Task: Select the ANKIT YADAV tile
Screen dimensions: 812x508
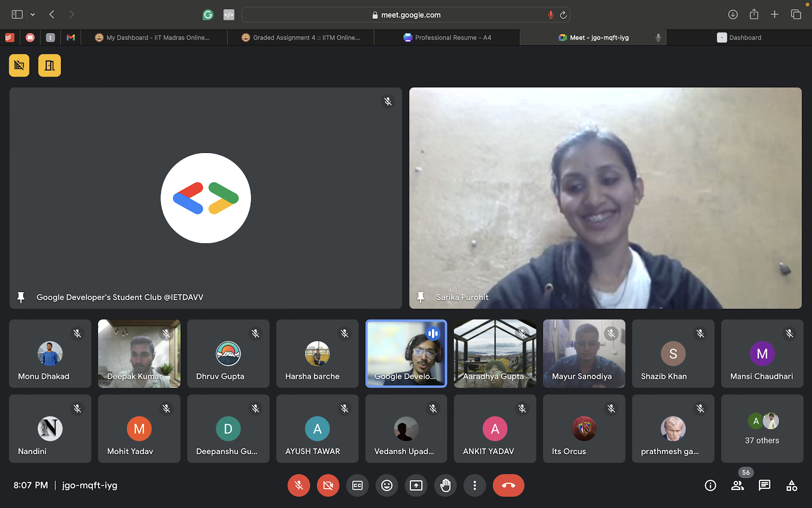Action: [x=495, y=429]
